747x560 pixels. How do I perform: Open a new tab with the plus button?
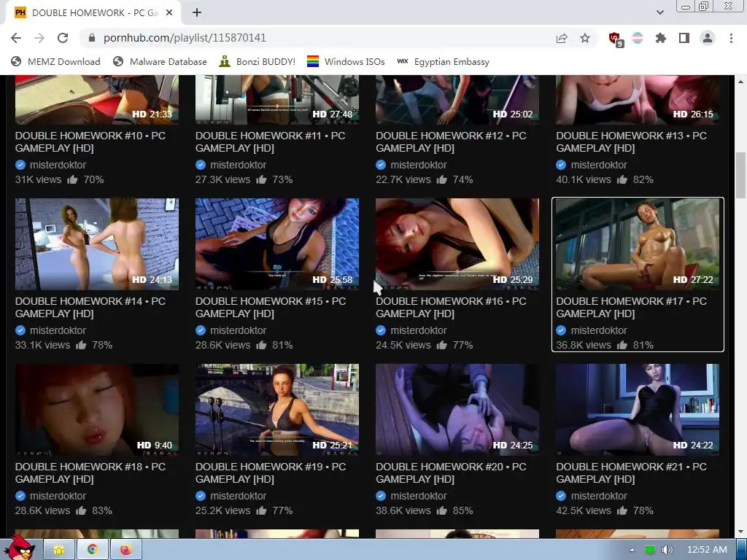197,13
